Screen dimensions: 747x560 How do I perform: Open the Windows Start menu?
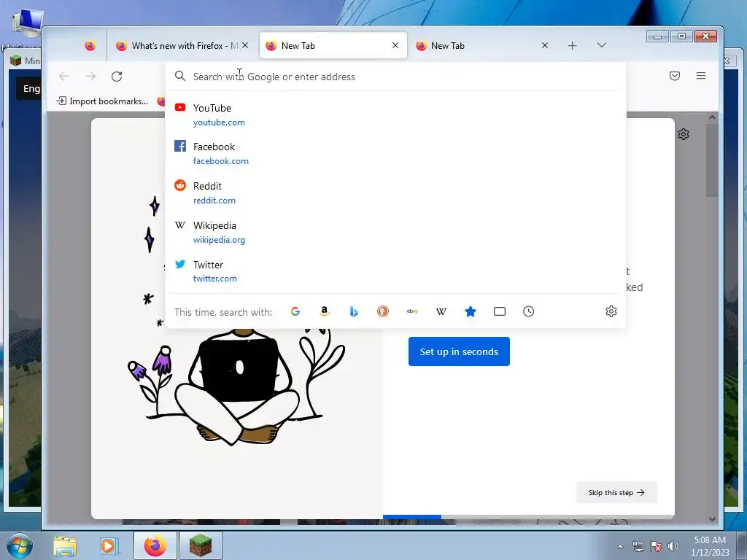(20, 545)
